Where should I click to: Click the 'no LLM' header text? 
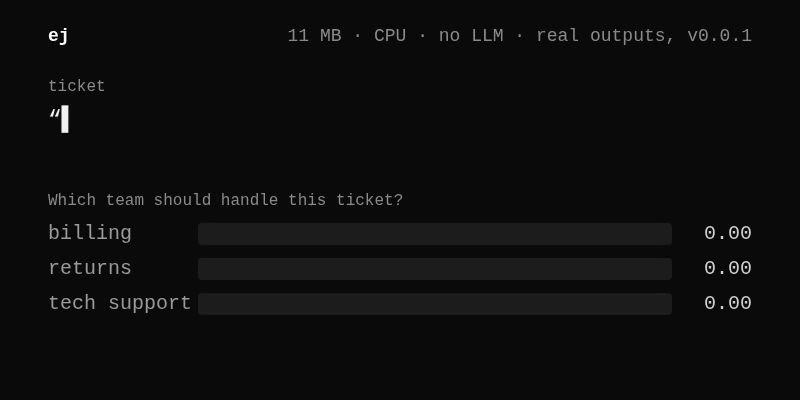(471, 36)
